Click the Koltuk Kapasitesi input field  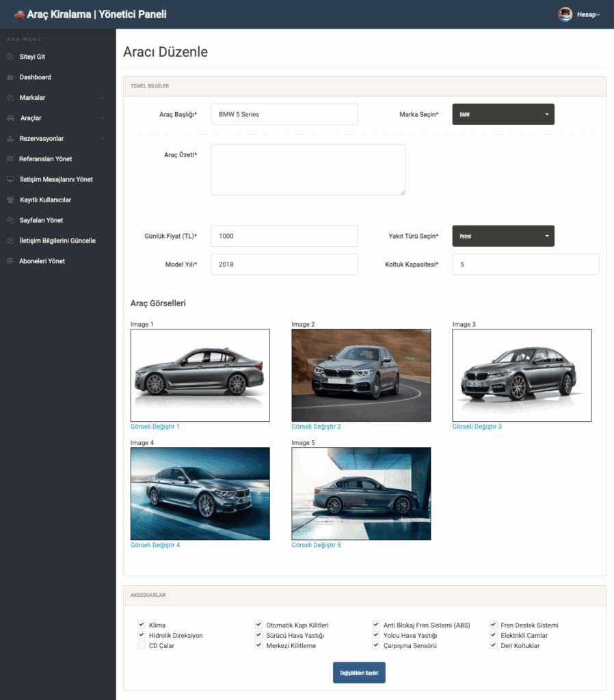pyautogui.click(x=526, y=265)
